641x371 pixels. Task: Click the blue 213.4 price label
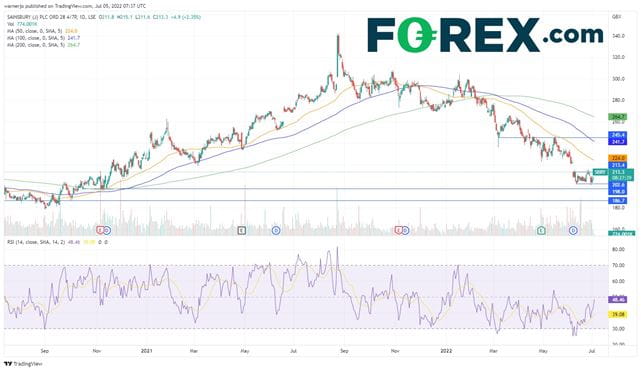[617, 165]
